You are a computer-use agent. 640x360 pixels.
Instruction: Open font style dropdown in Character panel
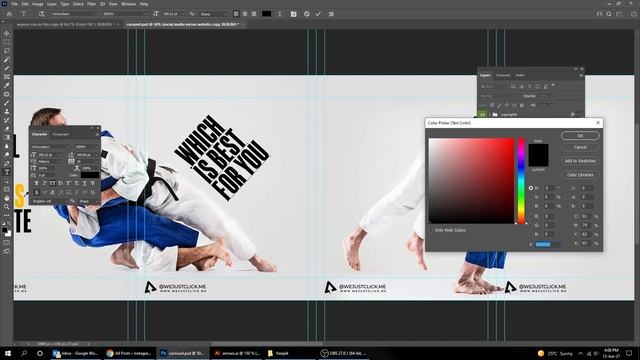[87, 147]
